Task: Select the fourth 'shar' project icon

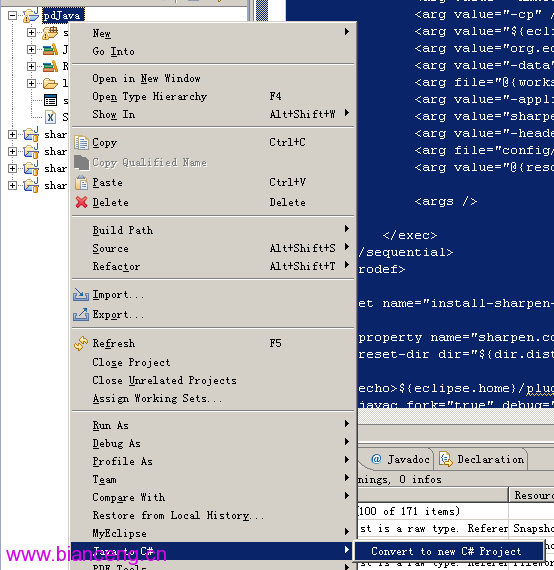Action: [31, 185]
